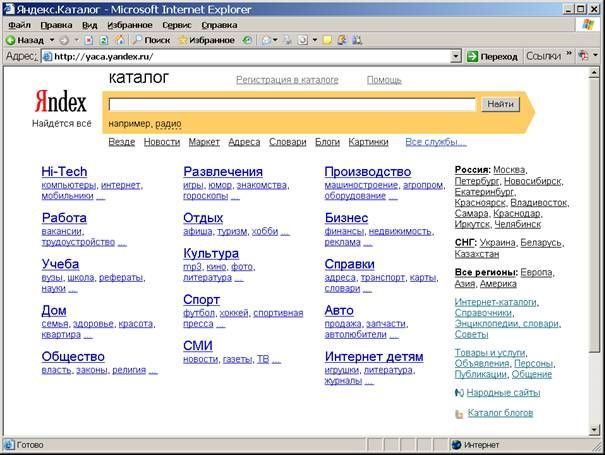Screen dimensions: 605x455
Task: Expand the address bar dropdown arrow
Action: pyautogui.click(x=456, y=57)
